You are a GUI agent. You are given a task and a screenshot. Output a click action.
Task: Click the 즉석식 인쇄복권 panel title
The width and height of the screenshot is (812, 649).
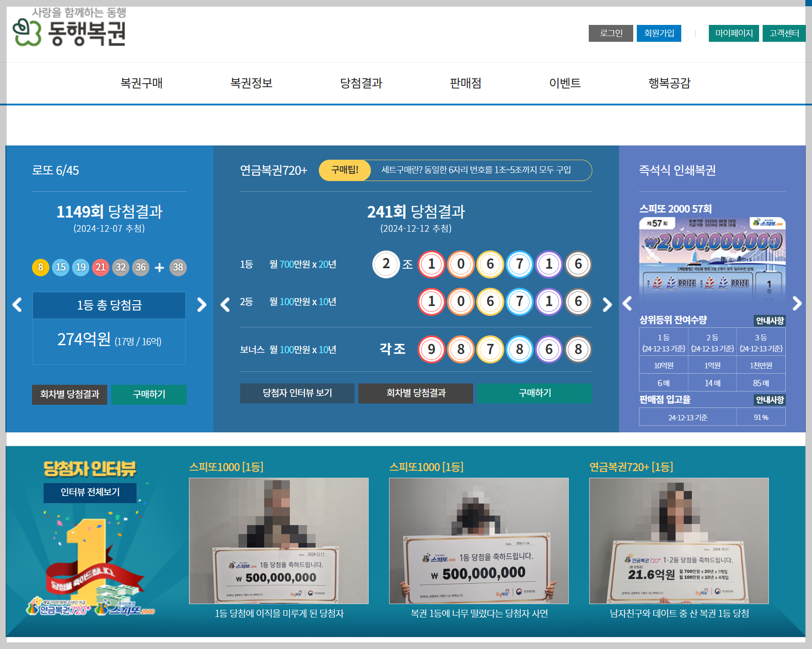(677, 170)
